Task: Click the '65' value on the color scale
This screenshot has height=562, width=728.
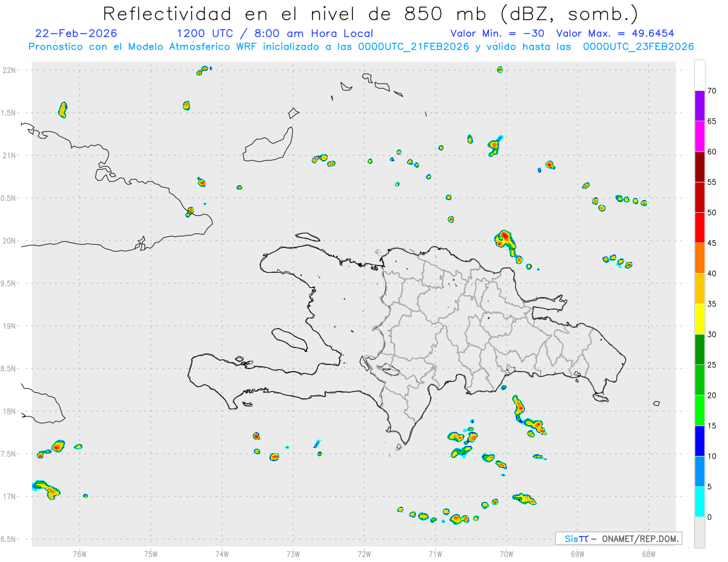Action: (712, 121)
